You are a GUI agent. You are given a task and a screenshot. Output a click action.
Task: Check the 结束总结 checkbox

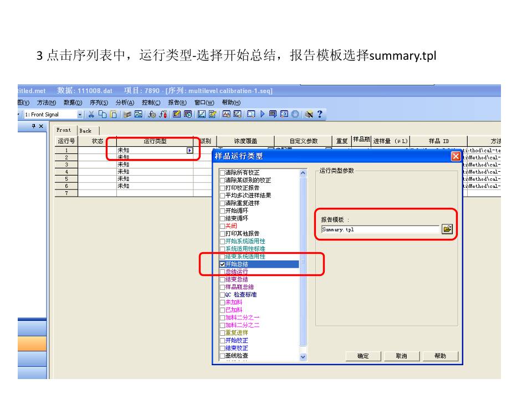click(222, 280)
